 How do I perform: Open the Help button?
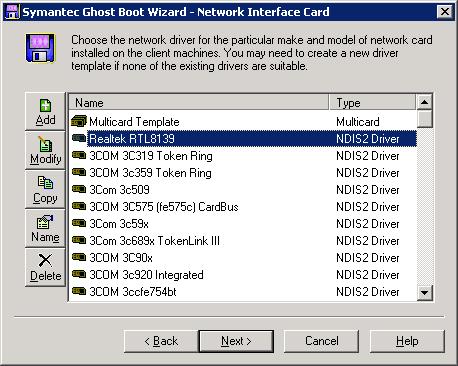(x=407, y=341)
